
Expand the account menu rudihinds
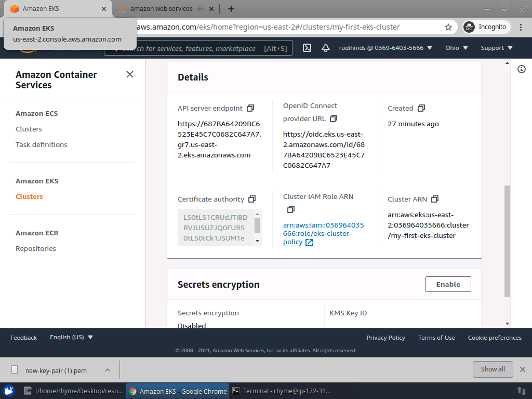(x=385, y=48)
